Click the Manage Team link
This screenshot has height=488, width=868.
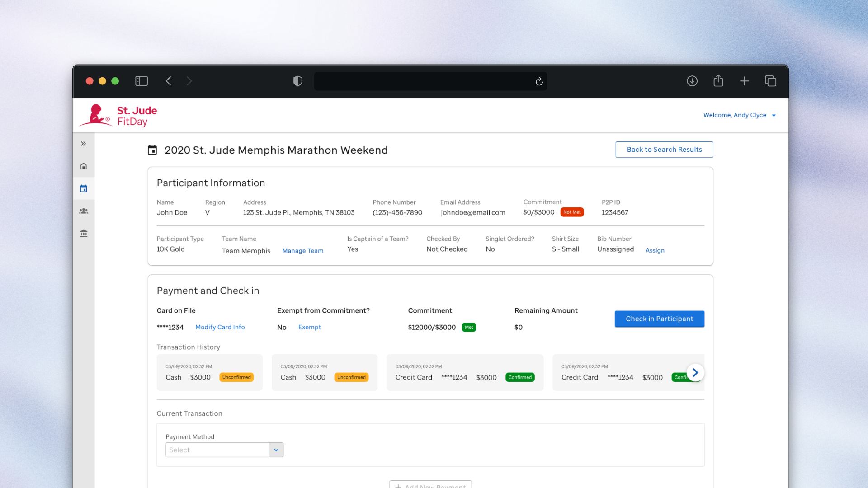(303, 251)
